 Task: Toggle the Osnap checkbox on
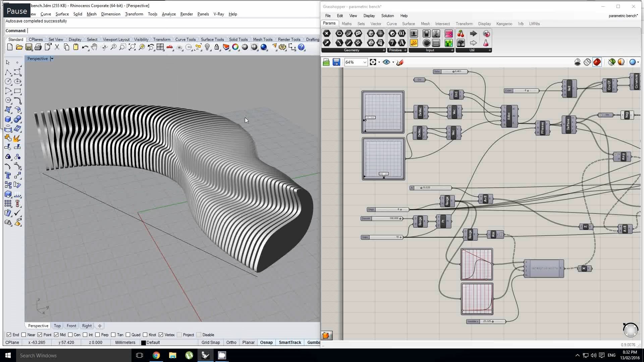coord(266,343)
